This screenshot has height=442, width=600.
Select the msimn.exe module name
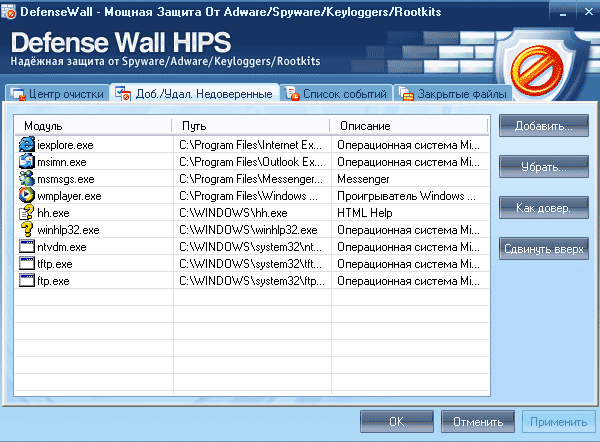coord(62,162)
